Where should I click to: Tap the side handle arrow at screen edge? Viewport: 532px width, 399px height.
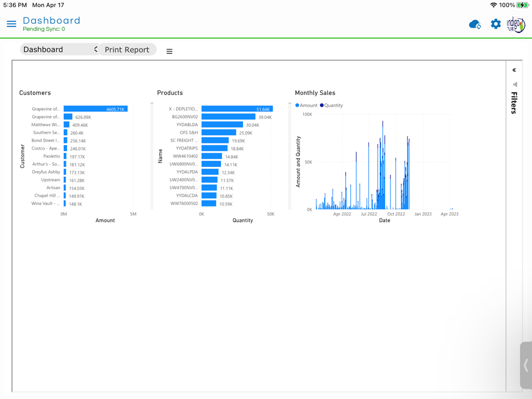tap(526, 365)
